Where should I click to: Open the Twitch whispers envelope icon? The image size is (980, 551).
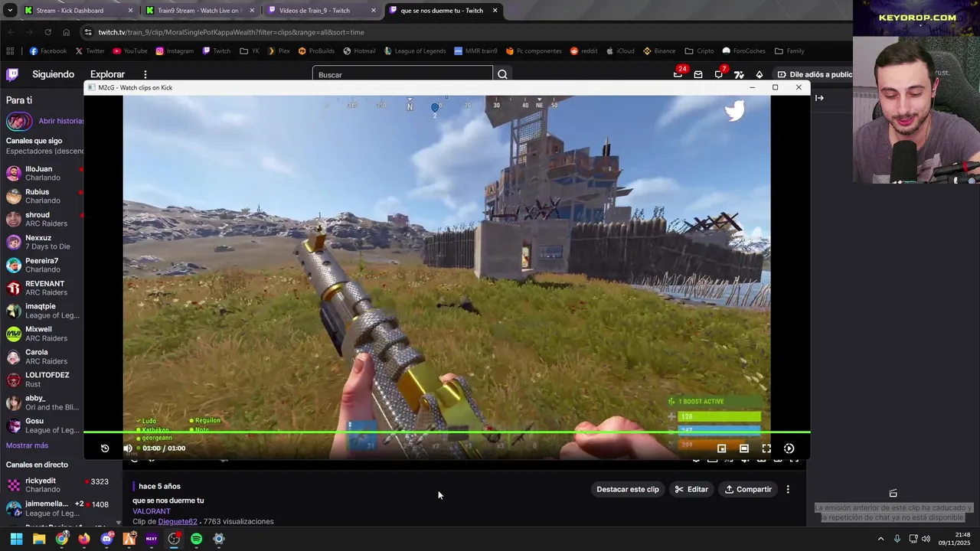click(x=698, y=74)
